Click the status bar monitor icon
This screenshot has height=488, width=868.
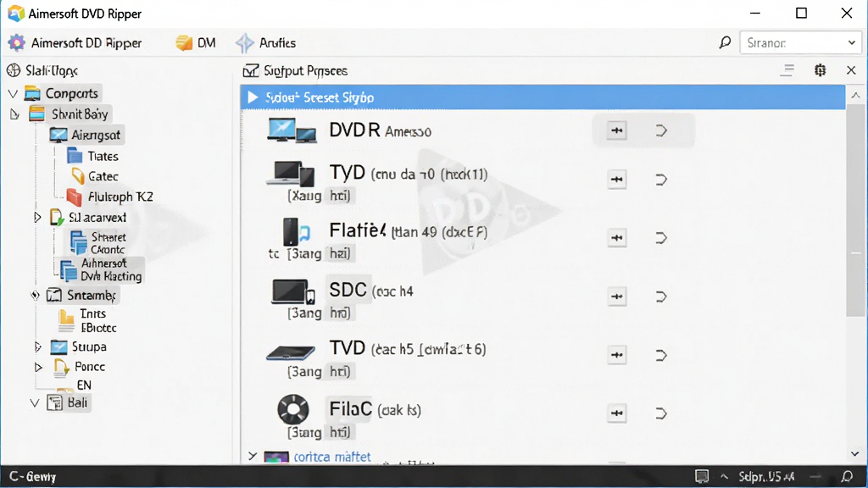pyautogui.click(x=702, y=476)
